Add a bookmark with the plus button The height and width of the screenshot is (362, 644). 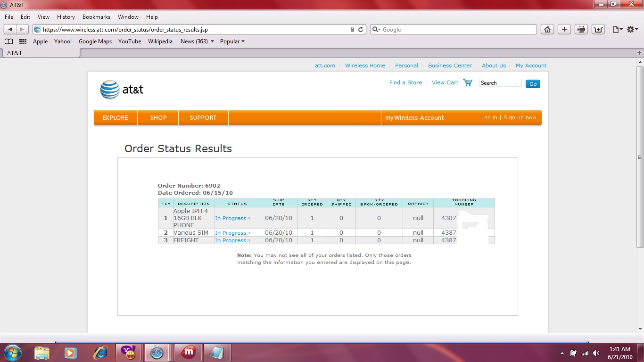click(x=564, y=29)
